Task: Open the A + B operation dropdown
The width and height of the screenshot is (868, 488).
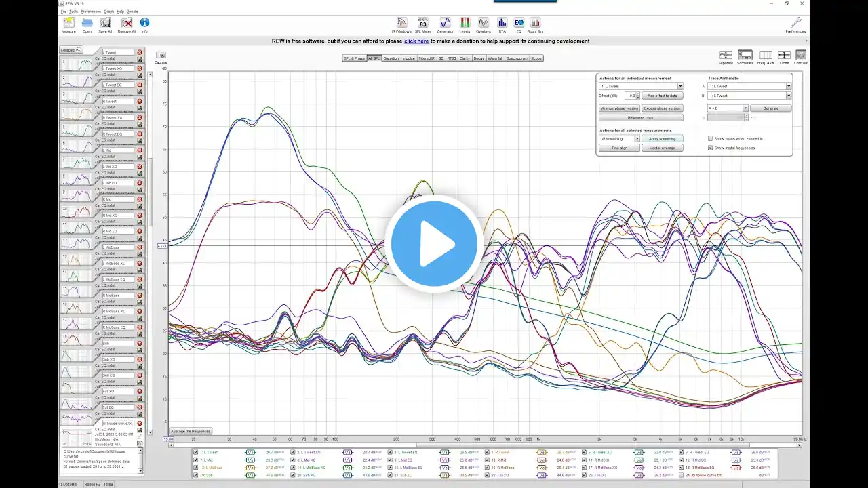Action: tap(728, 108)
